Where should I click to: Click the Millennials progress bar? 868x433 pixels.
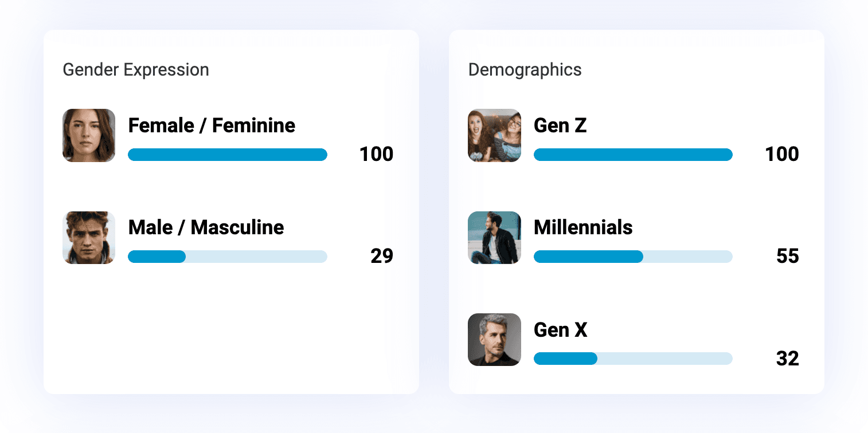point(633,257)
